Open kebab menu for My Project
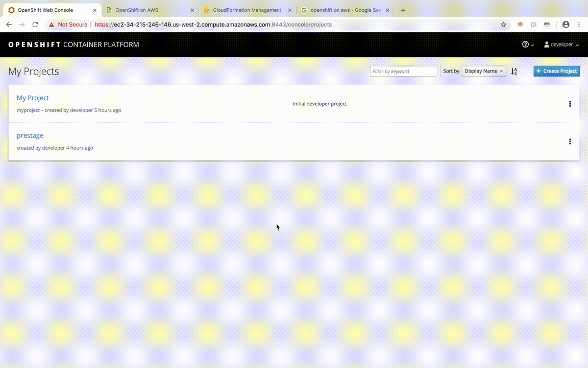 click(570, 104)
